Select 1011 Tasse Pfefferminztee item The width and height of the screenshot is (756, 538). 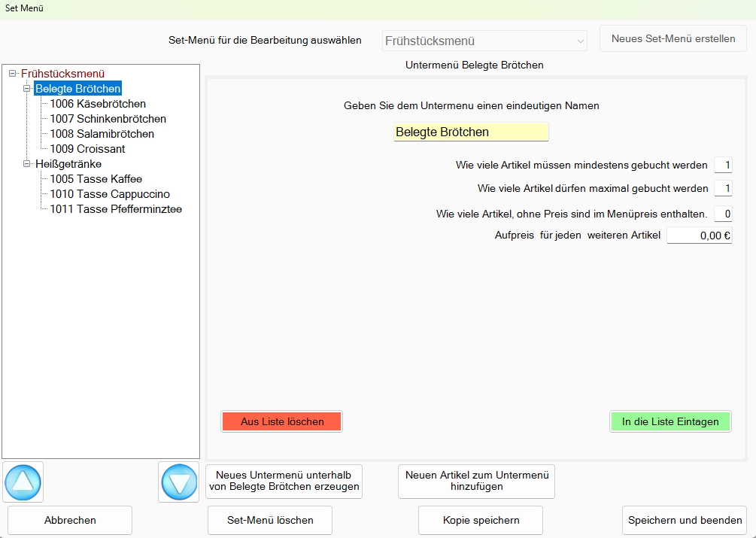(116, 209)
